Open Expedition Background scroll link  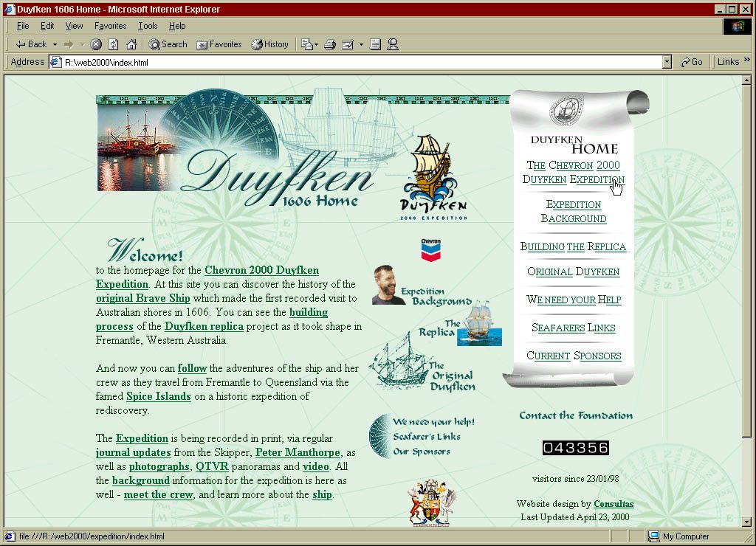[x=573, y=212]
